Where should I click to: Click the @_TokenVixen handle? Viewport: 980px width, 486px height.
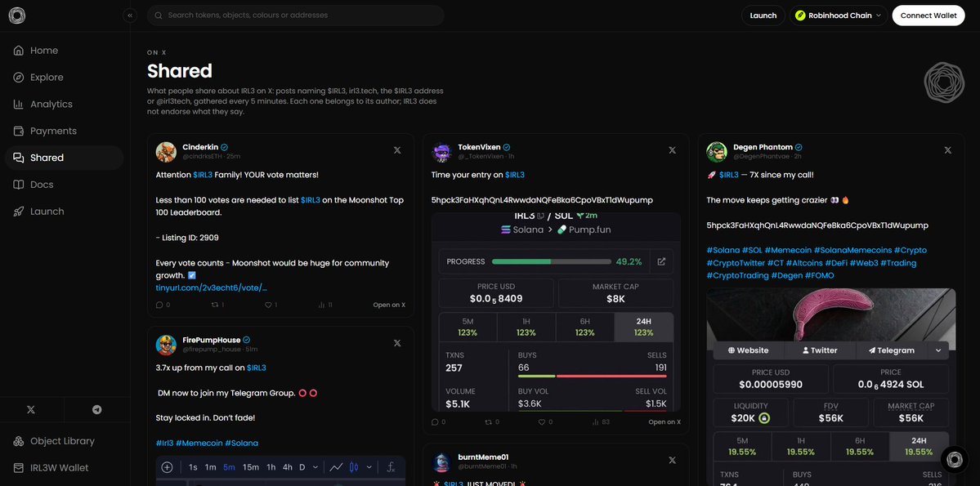[481, 156]
